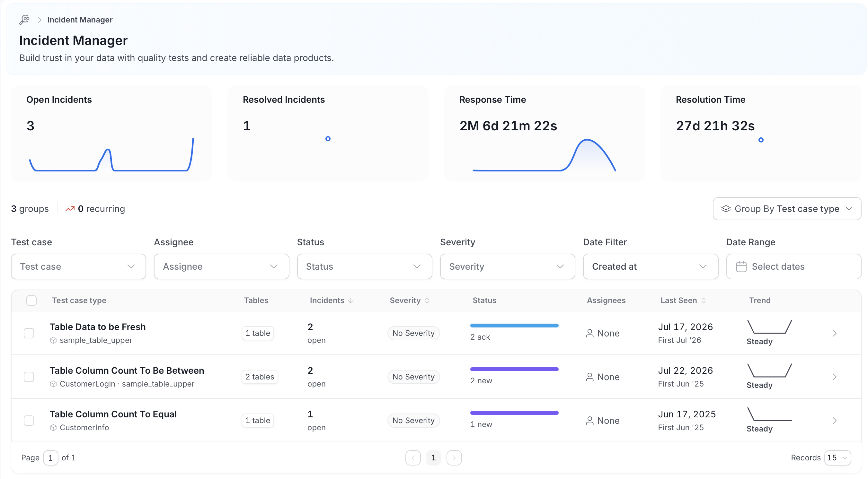Open the Assignee filter dropdown
The height and width of the screenshot is (479, 868).
click(221, 266)
